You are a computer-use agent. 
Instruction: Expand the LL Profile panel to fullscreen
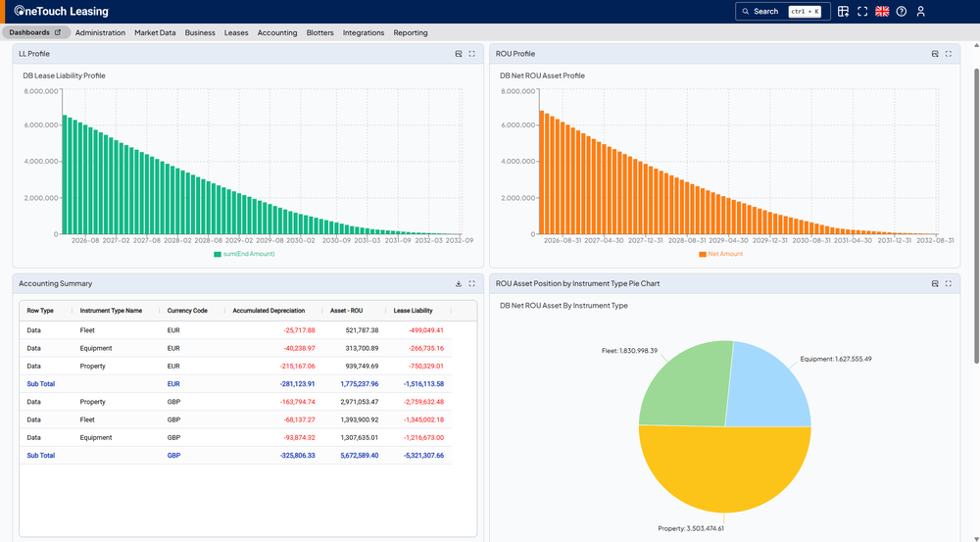pyautogui.click(x=472, y=54)
